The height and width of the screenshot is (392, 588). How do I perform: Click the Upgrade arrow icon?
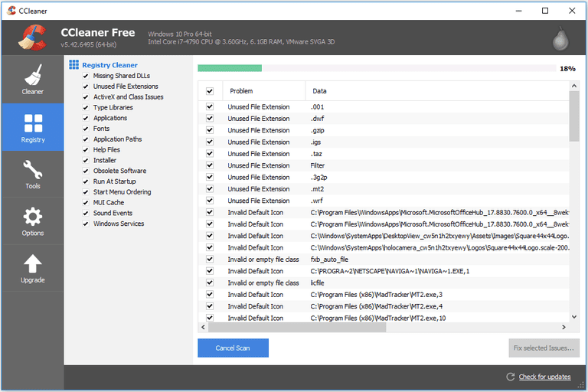click(32, 264)
